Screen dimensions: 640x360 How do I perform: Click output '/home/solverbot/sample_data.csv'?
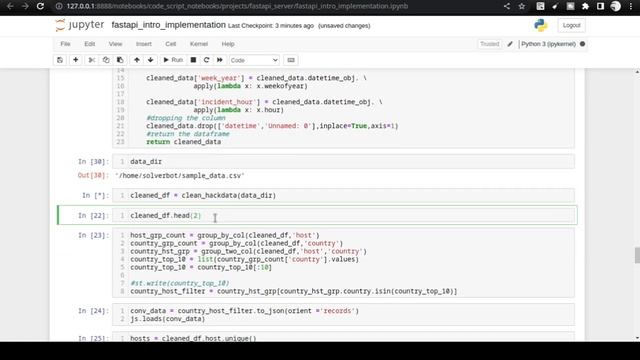point(180,176)
